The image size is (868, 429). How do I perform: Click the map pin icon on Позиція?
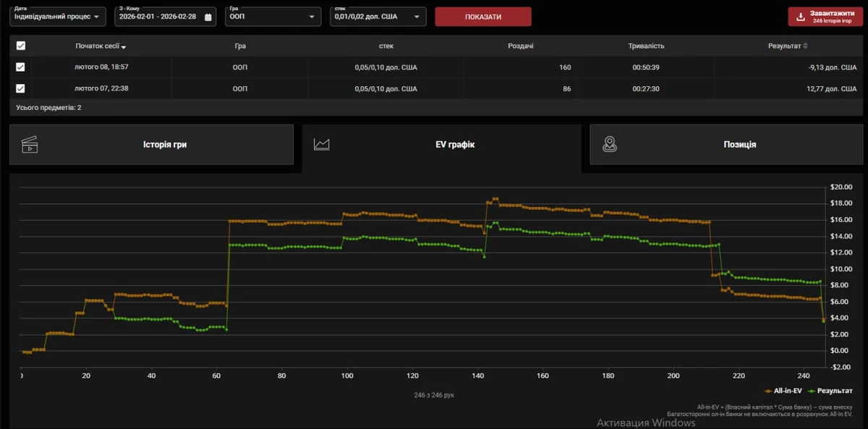click(x=610, y=145)
